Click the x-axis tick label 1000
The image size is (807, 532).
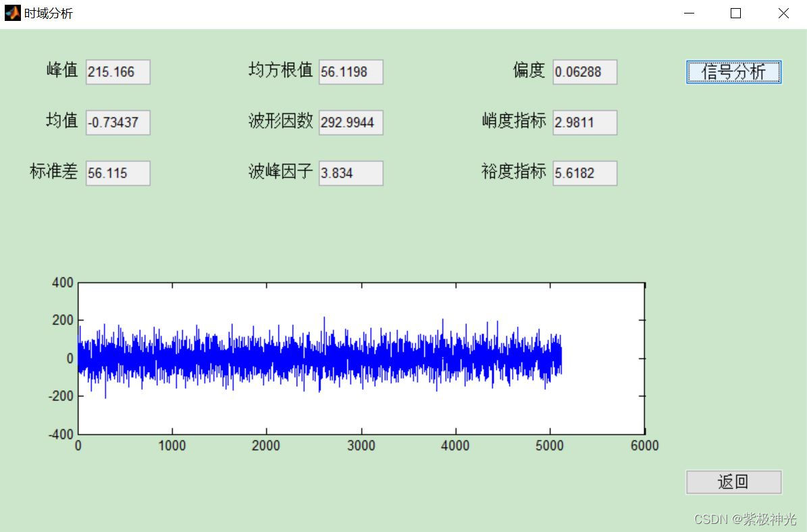172,446
